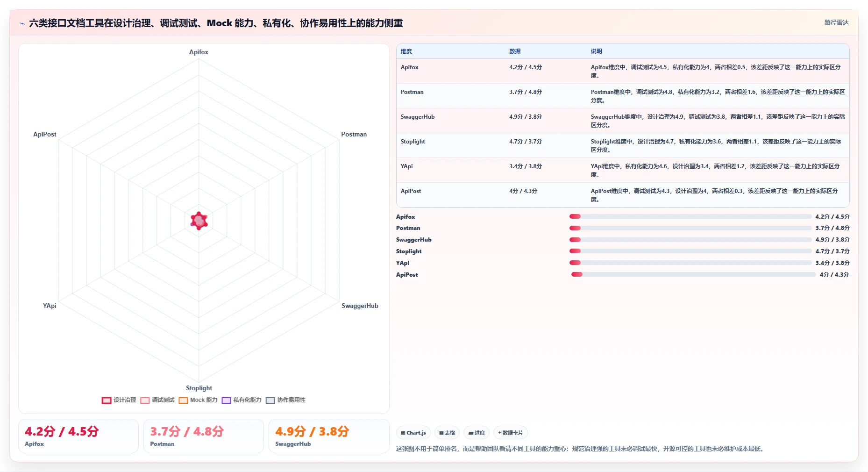Click the Postman axis label on radar

click(x=354, y=134)
